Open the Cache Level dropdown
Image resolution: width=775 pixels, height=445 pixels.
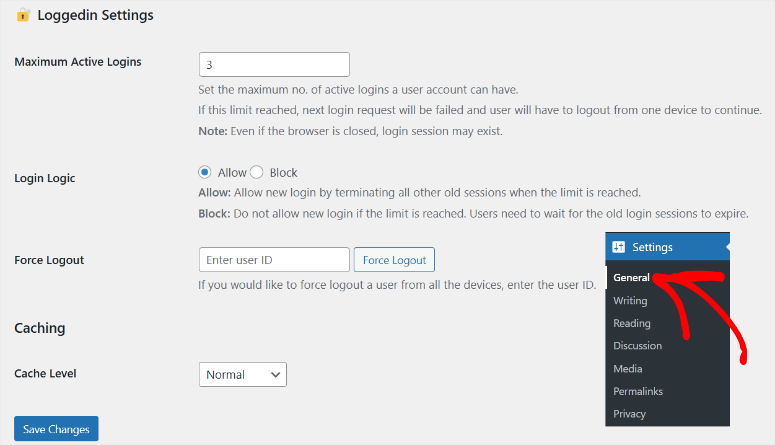point(243,374)
